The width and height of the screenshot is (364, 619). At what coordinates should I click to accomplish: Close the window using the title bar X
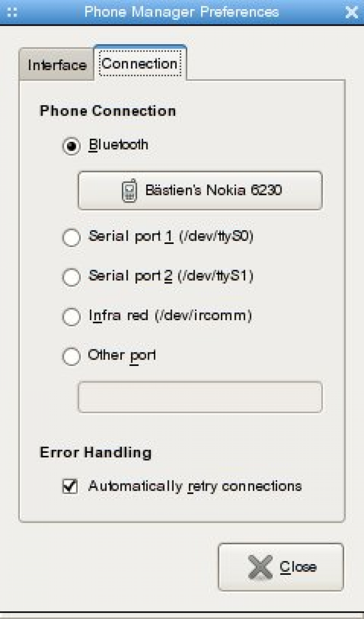click(351, 13)
